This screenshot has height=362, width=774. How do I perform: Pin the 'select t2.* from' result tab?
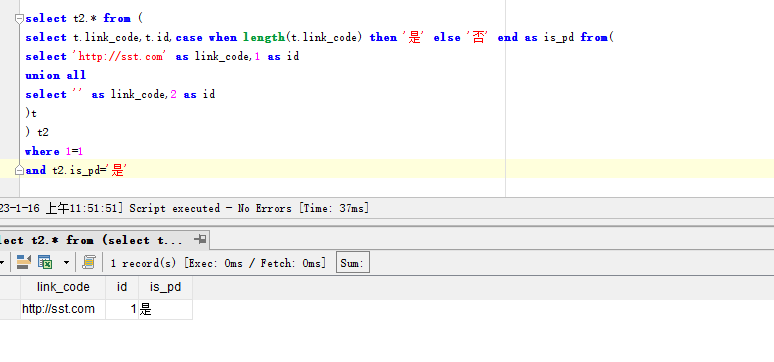pyautogui.click(x=200, y=240)
